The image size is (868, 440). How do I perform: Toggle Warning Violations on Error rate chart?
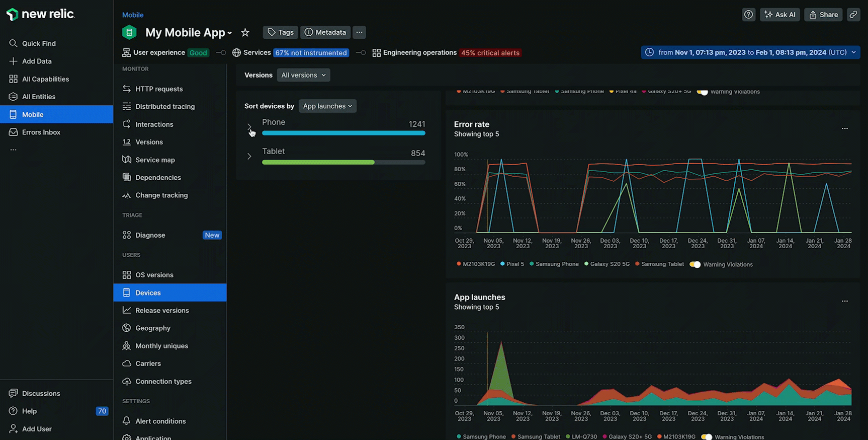coord(695,264)
